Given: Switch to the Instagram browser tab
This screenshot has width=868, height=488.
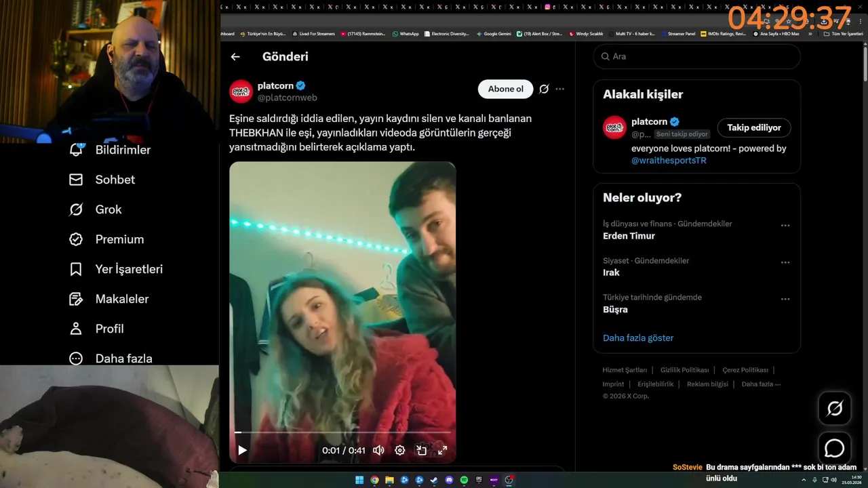Looking at the screenshot, I should (548, 7).
